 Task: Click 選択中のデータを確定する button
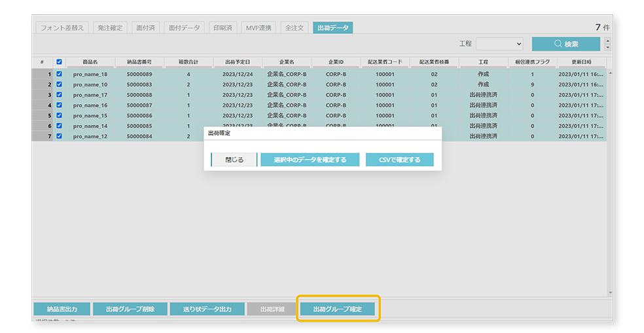310,160
